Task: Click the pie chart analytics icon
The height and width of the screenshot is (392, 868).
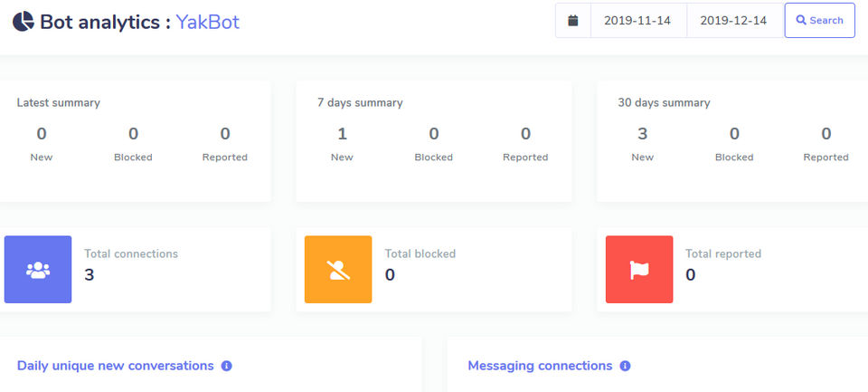Action: [24, 21]
